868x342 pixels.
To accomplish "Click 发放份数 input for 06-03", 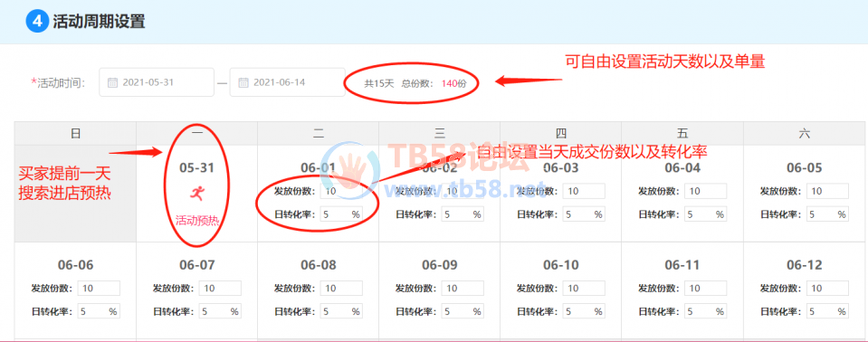I will click(x=584, y=192).
